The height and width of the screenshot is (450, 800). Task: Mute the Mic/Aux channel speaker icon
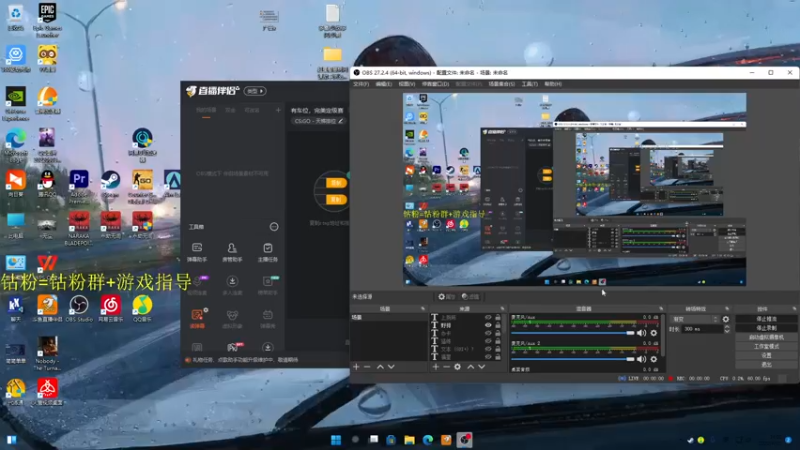click(641, 333)
